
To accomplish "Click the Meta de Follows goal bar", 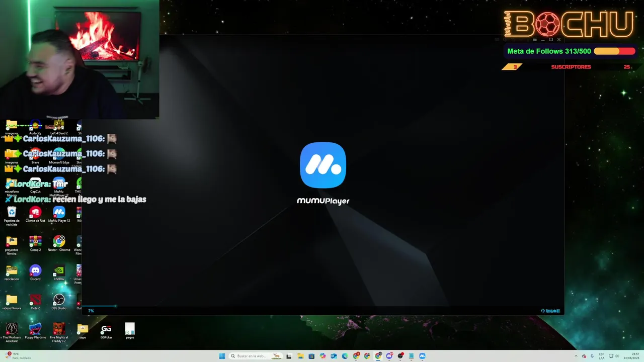I will point(571,51).
